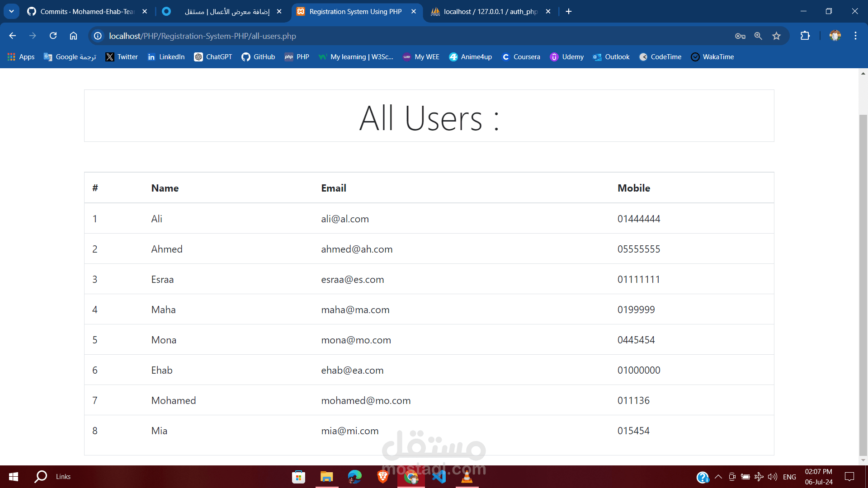Switch to Commits GitHub tab
This screenshot has height=488, width=868.
coord(86,11)
